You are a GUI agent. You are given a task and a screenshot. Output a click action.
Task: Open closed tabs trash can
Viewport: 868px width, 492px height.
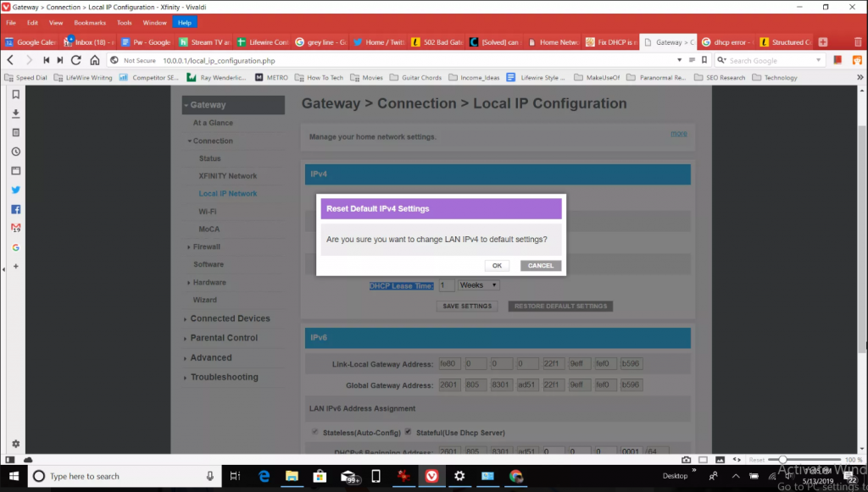coord(858,42)
